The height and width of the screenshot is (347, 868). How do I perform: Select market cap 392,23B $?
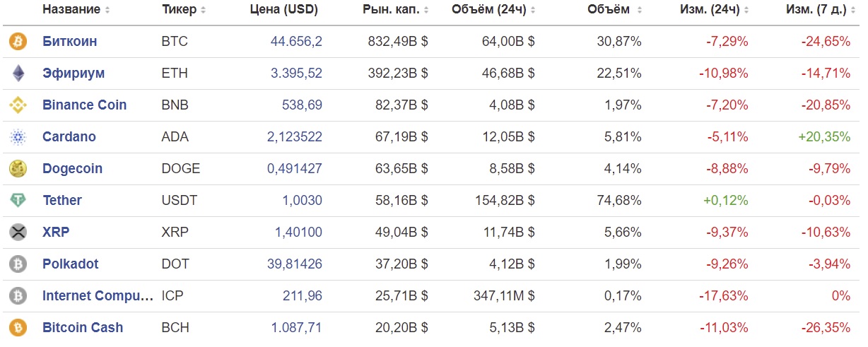398,73
